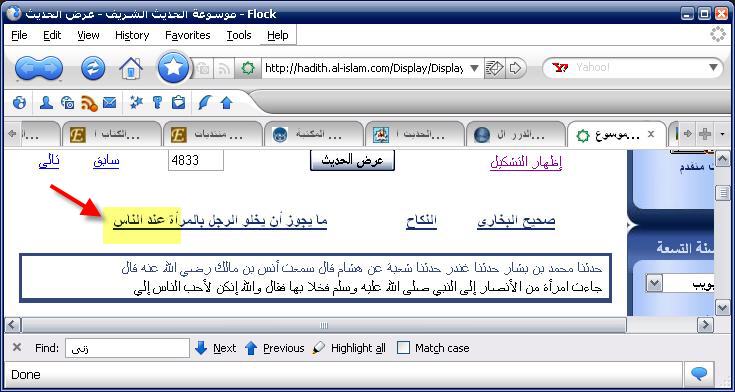This screenshot has width=735, height=392.
Task: Open the RSS feeds icon in the Flock toolbar
Action: [x=89, y=103]
